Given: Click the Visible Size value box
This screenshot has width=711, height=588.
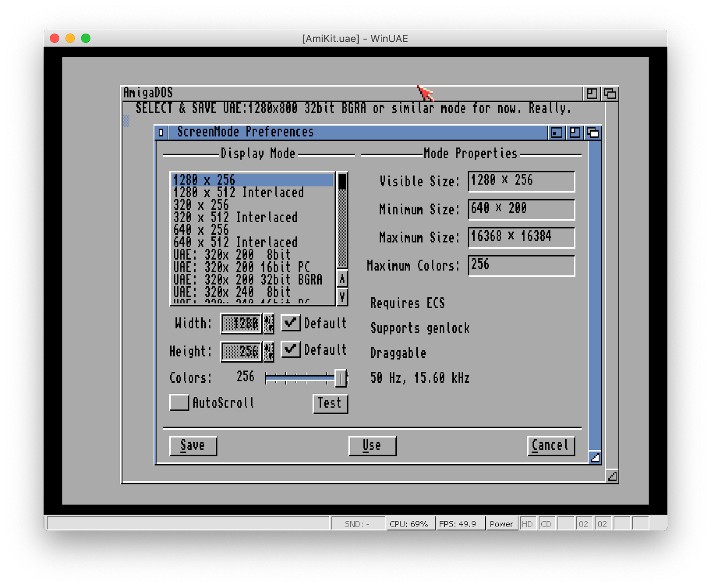Looking at the screenshot, I should 521,181.
